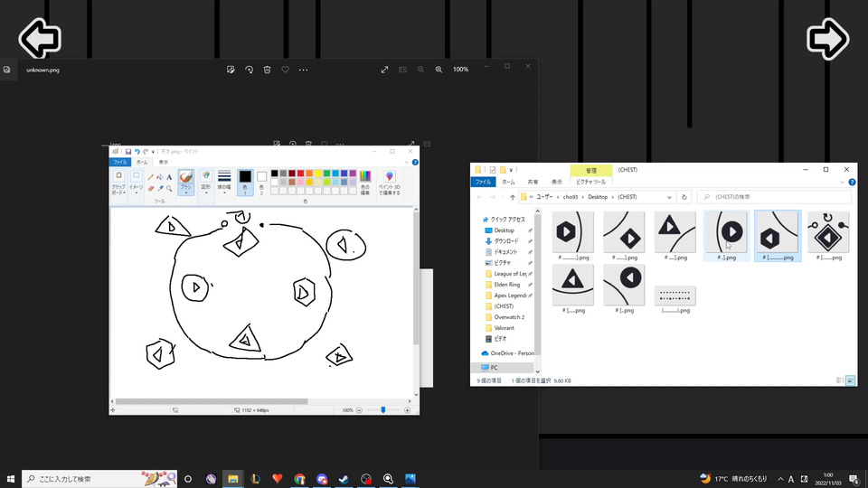Click the zoom out magnifier in Photos
The width and height of the screenshot is (868, 488).
pos(420,70)
